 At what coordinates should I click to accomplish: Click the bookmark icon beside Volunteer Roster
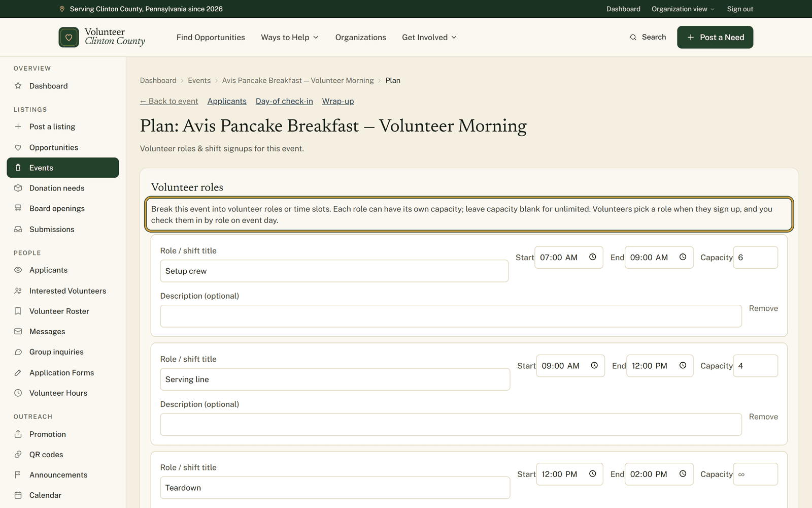[x=18, y=311]
